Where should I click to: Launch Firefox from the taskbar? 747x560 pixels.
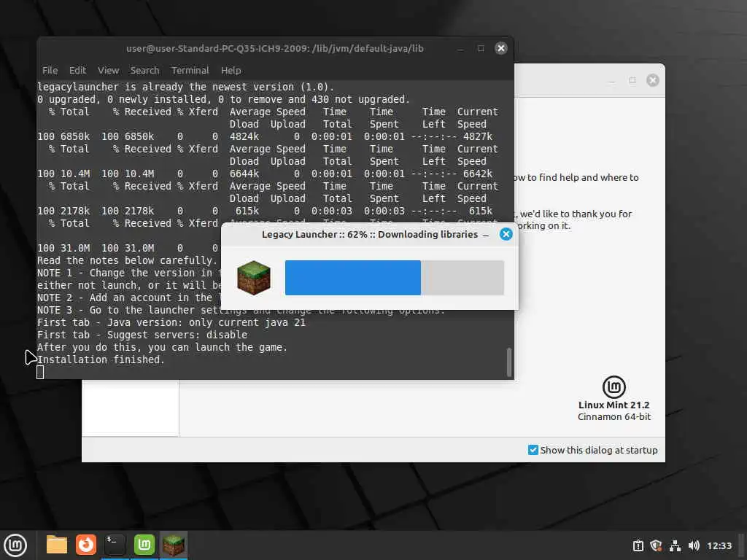point(86,545)
